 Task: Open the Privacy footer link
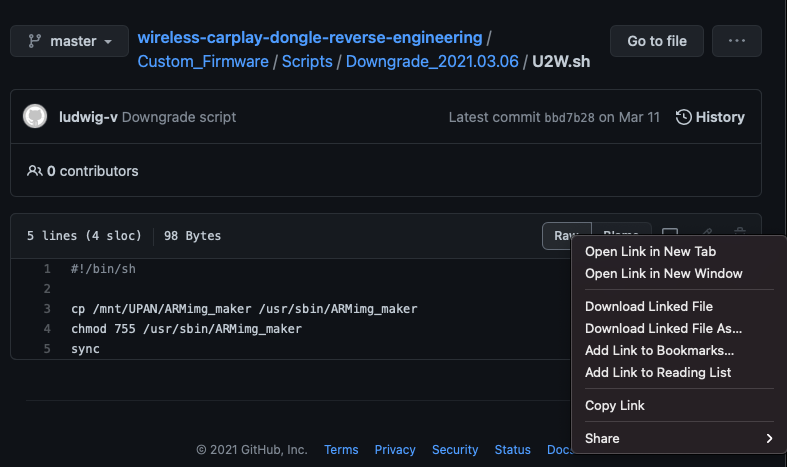point(395,450)
